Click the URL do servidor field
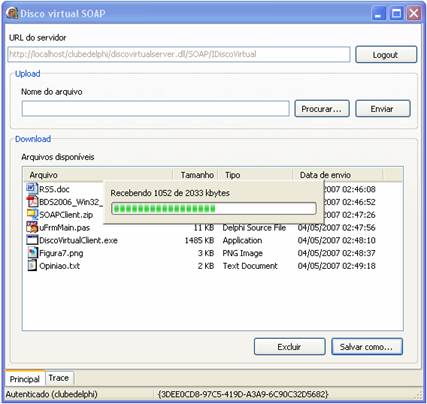 179,54
